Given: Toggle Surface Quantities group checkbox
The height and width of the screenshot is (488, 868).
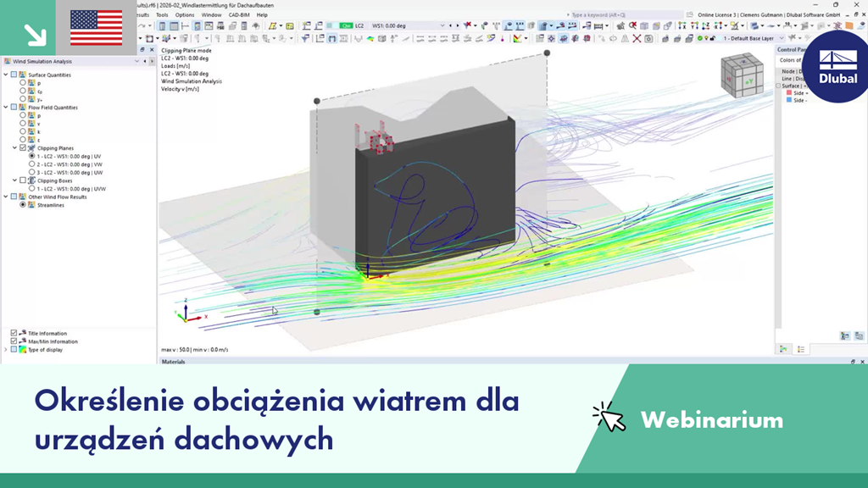Looking at the screenshot, I should (x=14, y=75).
